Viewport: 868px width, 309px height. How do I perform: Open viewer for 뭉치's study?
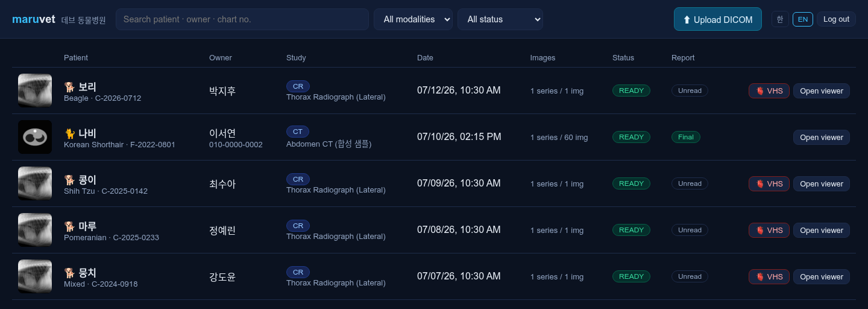coord(822,276)
